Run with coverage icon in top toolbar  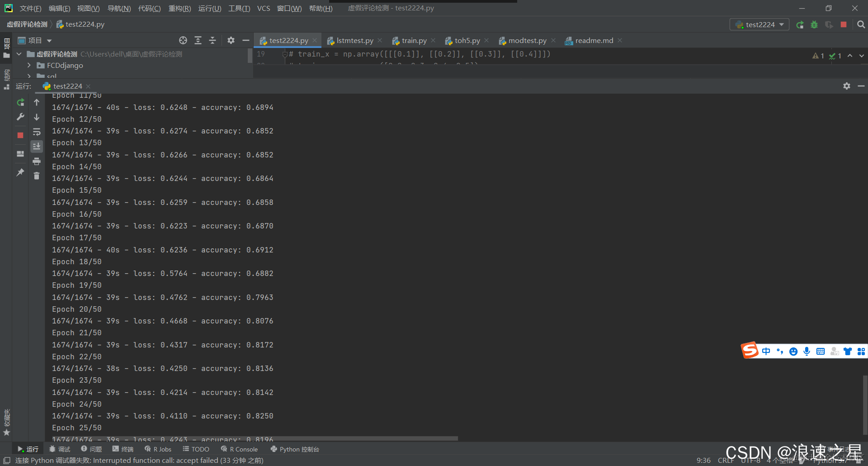[829, 24]
